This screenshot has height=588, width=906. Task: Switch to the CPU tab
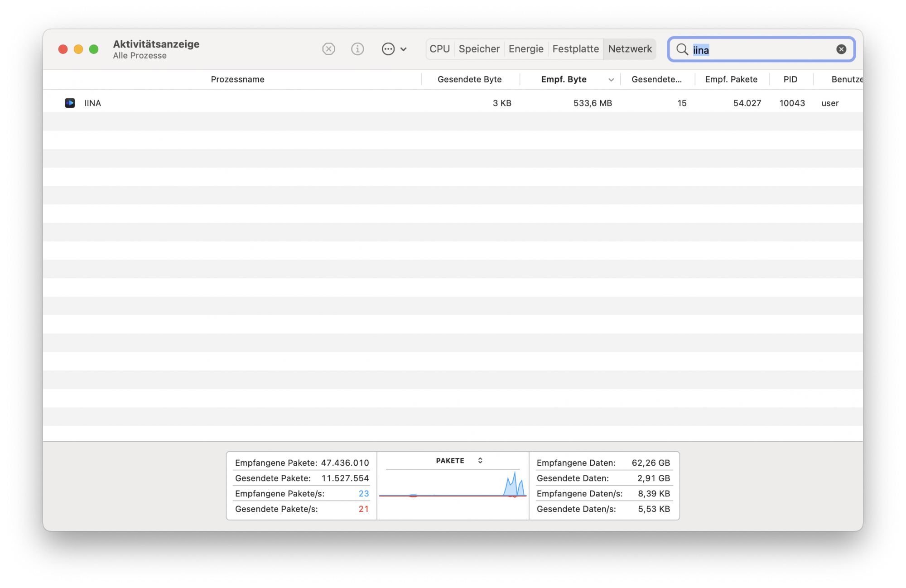[439, 49]
